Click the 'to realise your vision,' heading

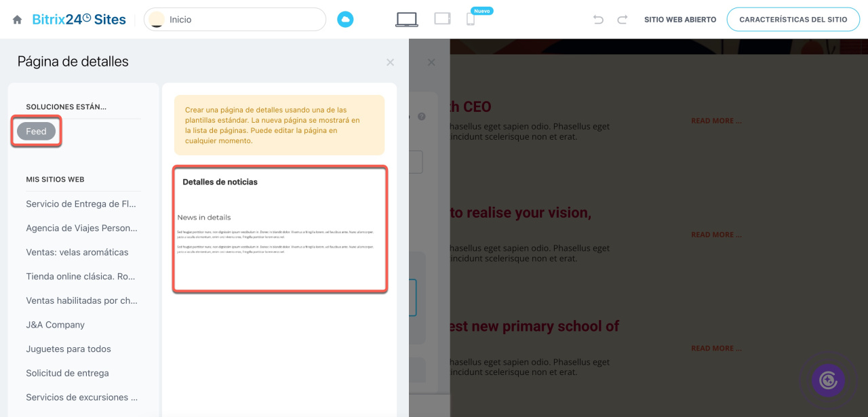point(521,212)
